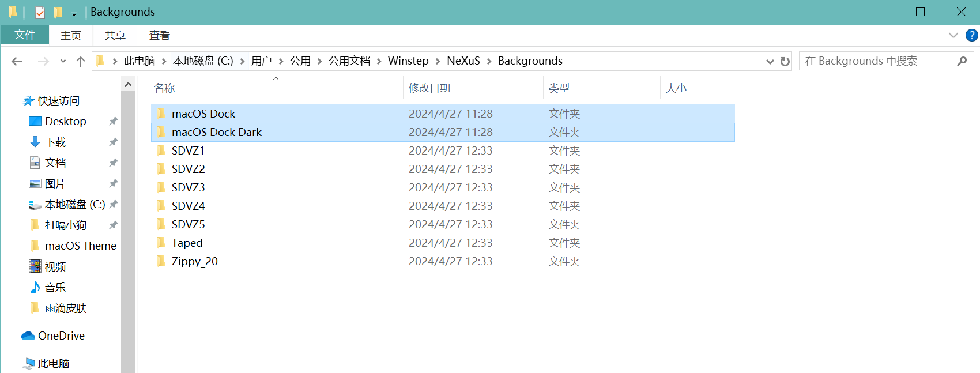Click the OneDrive cloud icon
Image resolution: width=980 pixels, height=373 pixels.
[x=28, y=336]
